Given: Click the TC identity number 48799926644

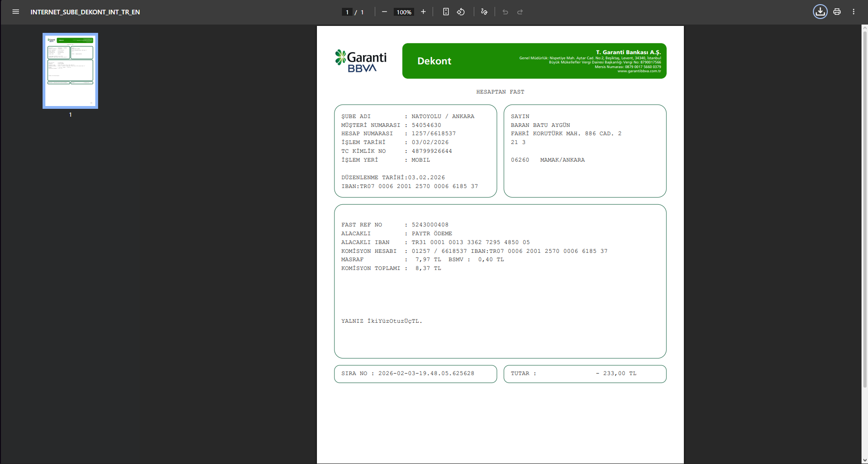Looking at the screenshot, I should coord(432,151).
